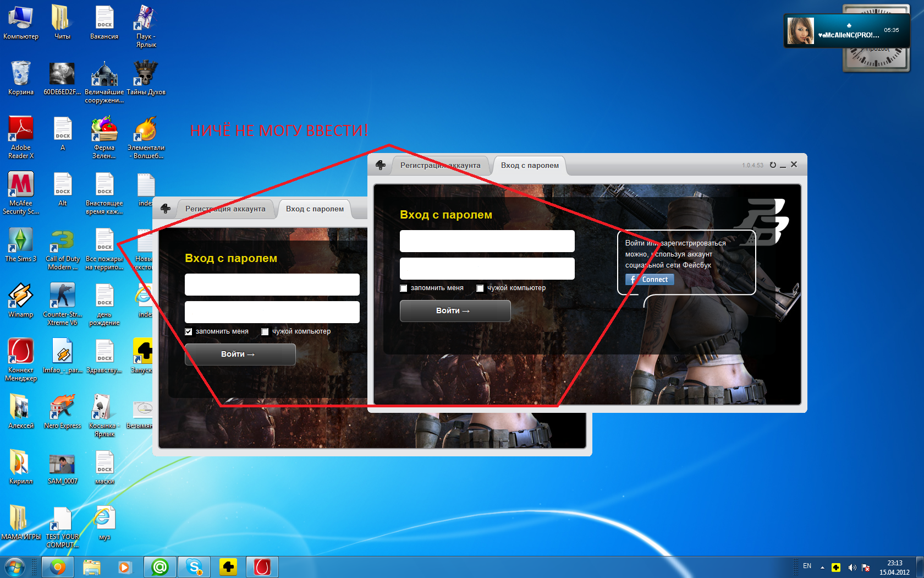The width and height of the screenshot is (924, 578).
Task: Open the Adobe Reader X icon
Action: click(21, 138)
